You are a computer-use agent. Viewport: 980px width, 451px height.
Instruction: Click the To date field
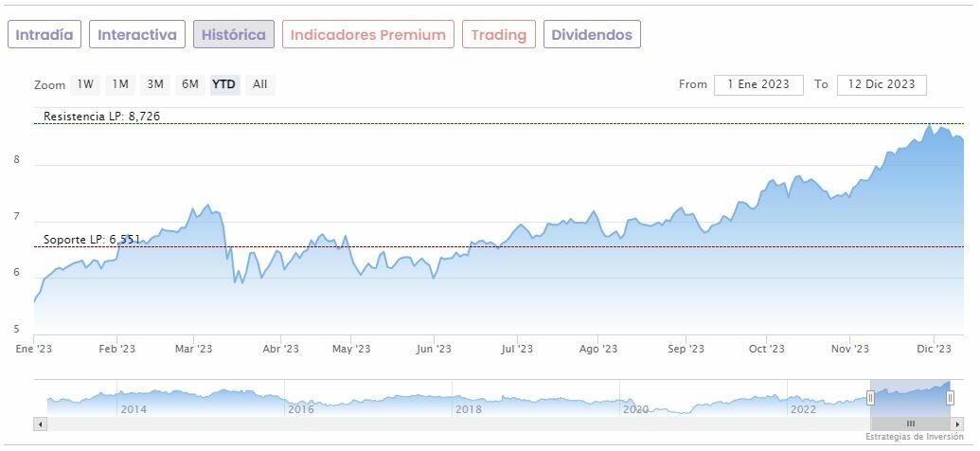882,84
